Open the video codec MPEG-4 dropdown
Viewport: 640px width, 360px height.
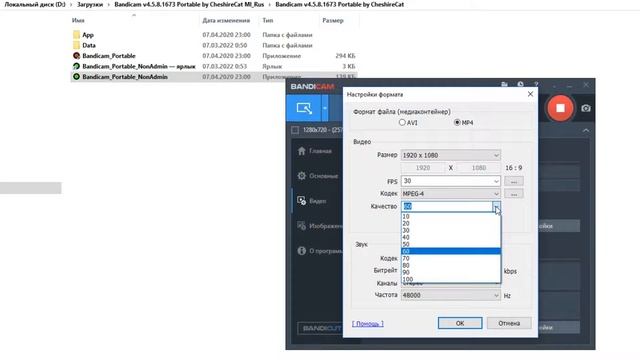[451, 193]
